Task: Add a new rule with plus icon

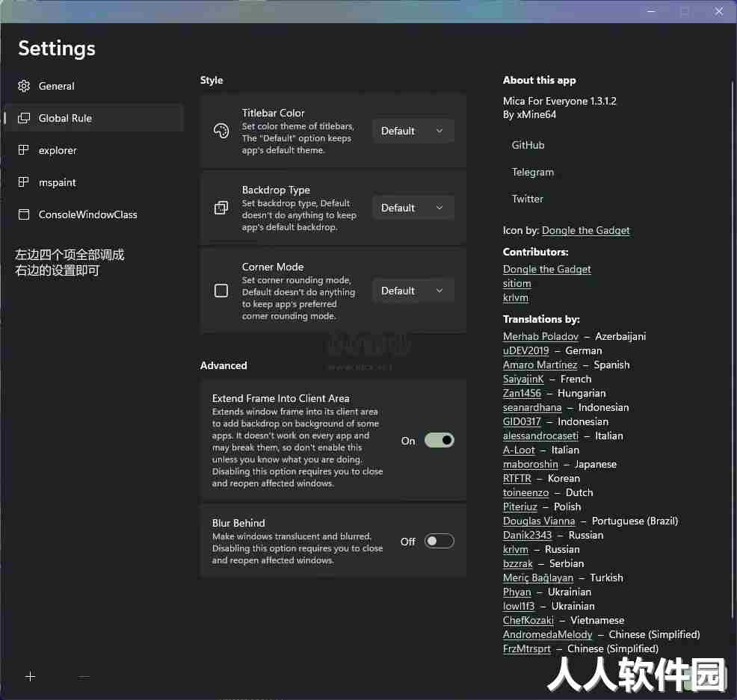Action: pyautogui.click(x=30, y=676)
